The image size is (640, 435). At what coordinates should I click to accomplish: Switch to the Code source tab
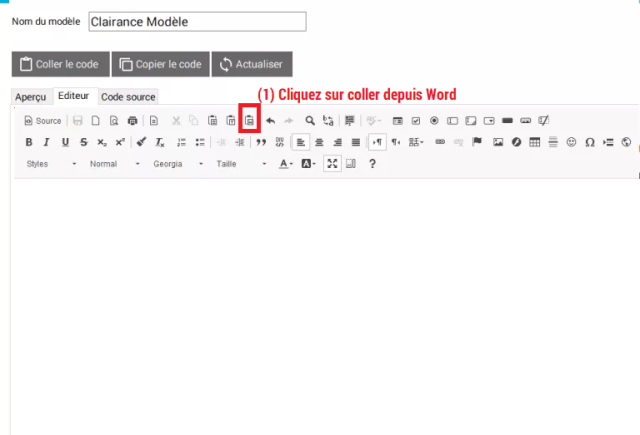point(128,96)
